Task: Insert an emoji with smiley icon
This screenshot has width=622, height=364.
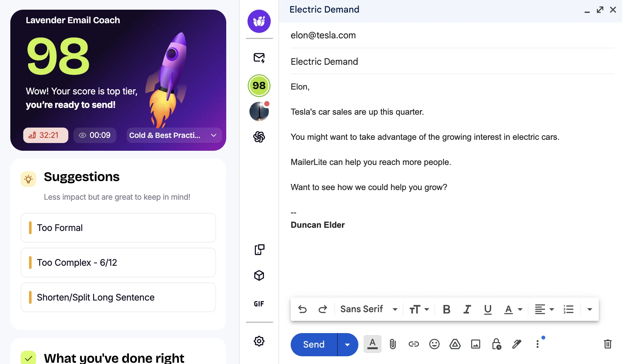Action: (x=434, y=344)
